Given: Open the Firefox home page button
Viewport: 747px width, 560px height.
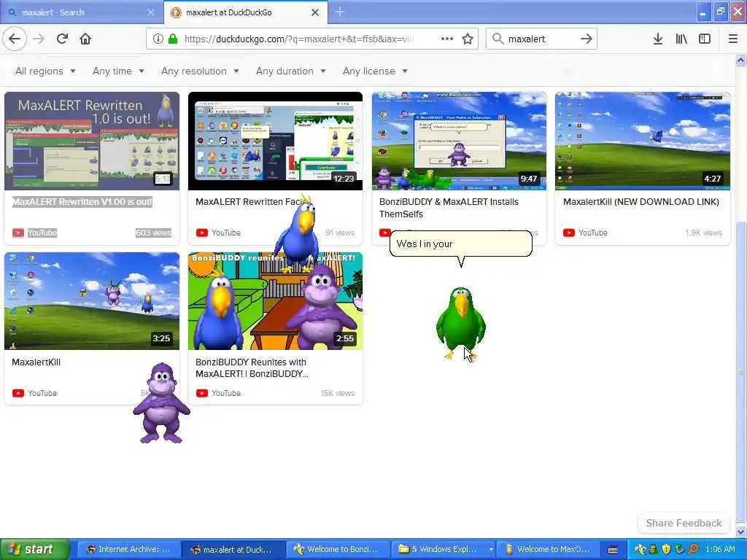Looking at the screenshot, I should (x=85, y=39).
